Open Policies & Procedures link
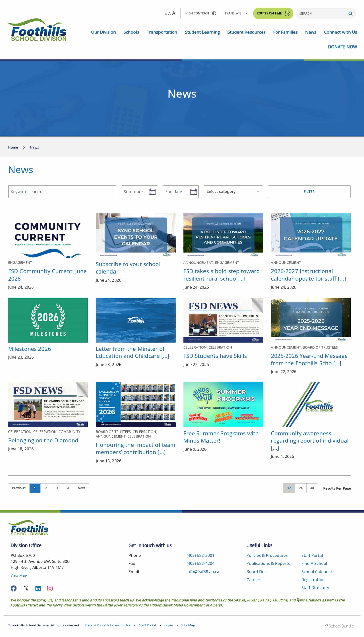 [x=267, y=555]
